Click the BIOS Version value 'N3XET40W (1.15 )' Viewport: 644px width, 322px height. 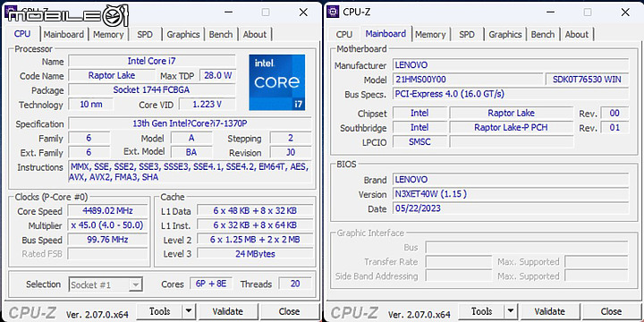pos(511,194)
